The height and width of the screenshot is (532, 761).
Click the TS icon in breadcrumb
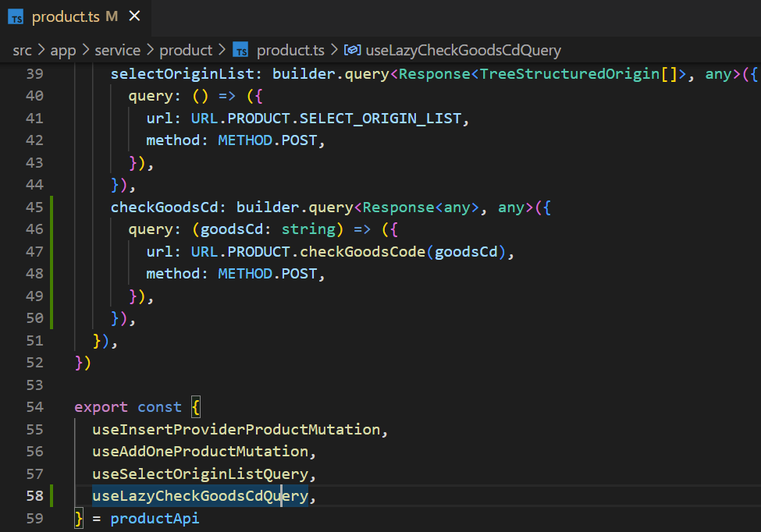[x=240, y=50]
